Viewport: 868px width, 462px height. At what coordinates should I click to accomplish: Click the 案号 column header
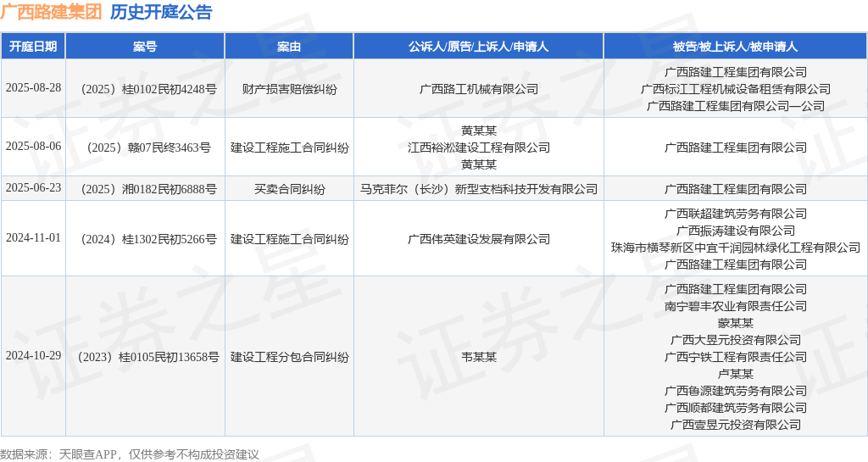click(145, 47)
